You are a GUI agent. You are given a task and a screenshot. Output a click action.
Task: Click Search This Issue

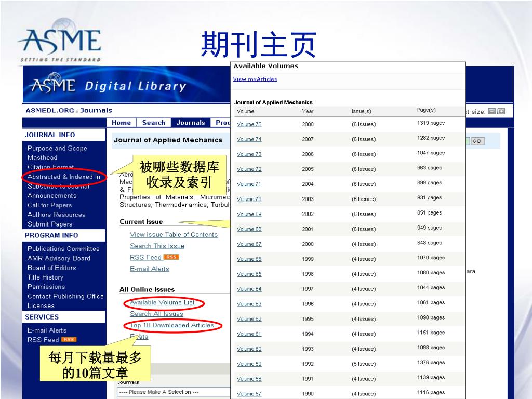[x=157, y=246]
